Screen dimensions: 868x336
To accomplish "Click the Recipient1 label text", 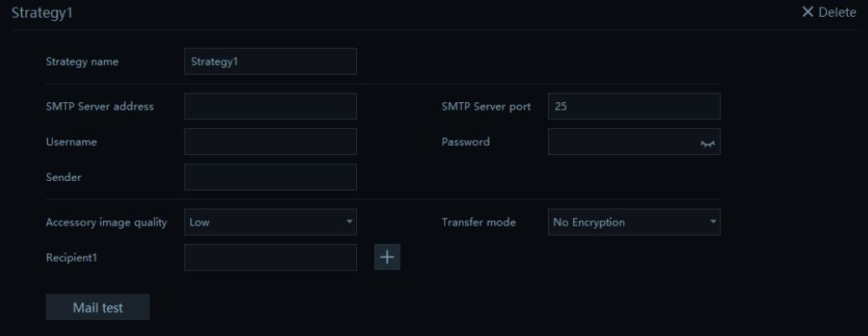I will [71, 257].
